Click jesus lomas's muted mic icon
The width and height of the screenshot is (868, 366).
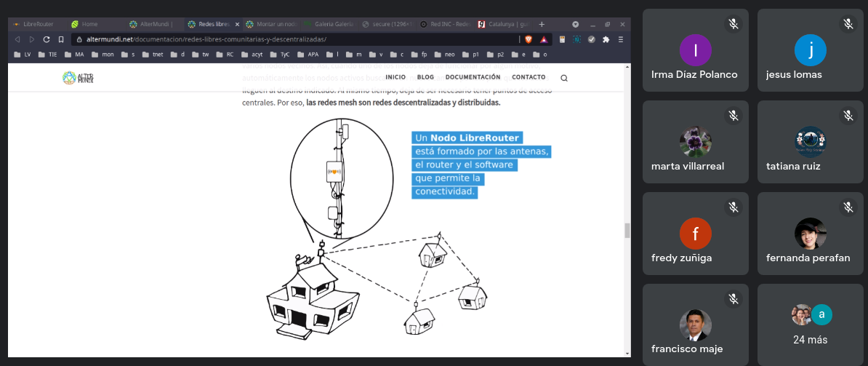[848, 24]
